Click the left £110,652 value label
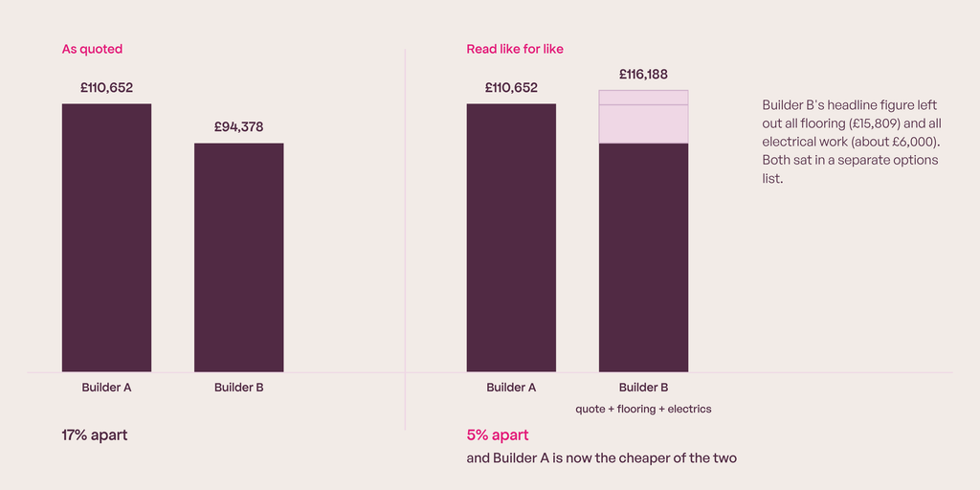 106,87
